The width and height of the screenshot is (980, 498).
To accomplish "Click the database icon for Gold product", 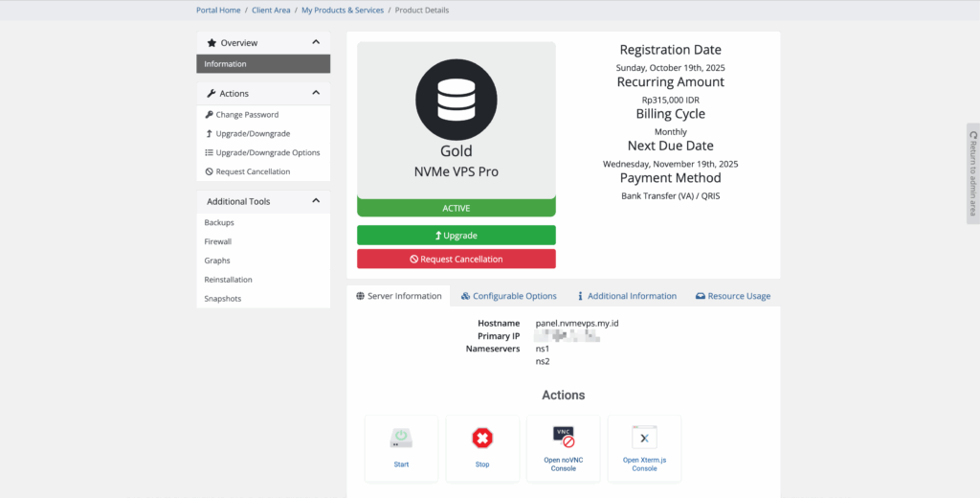I will [x=456, y=99].
